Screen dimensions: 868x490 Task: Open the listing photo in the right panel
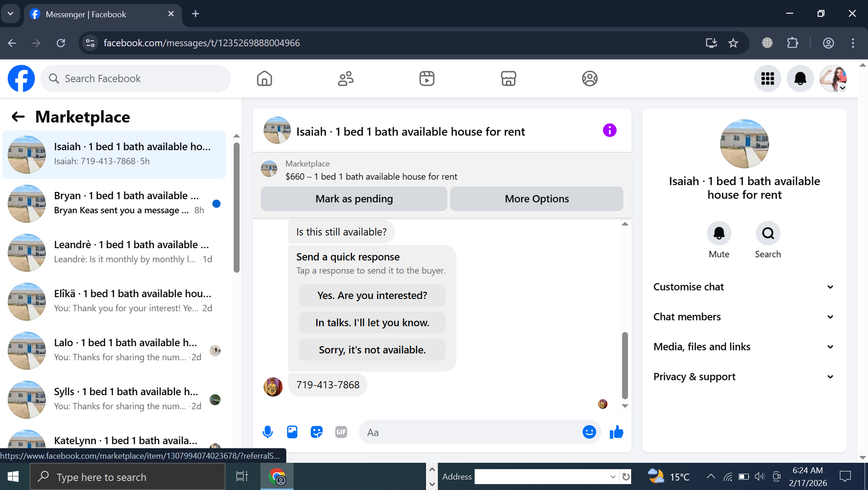[745, 144]
